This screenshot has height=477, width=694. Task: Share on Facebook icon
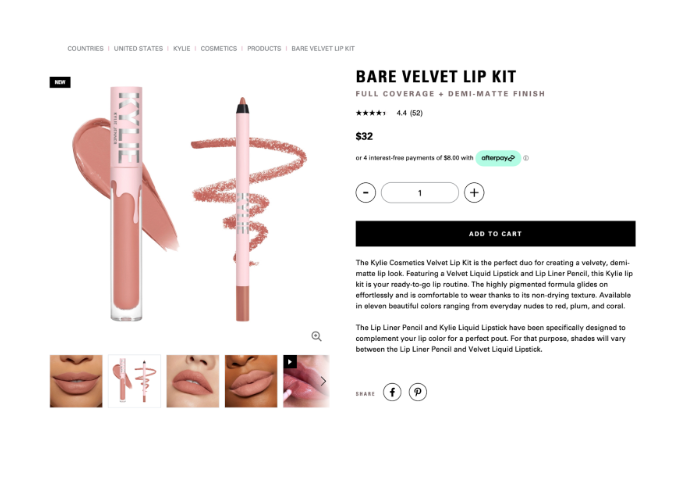pos(392,392)
